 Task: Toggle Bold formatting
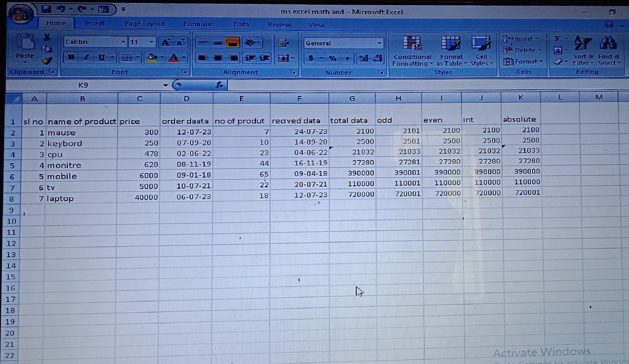71,57
